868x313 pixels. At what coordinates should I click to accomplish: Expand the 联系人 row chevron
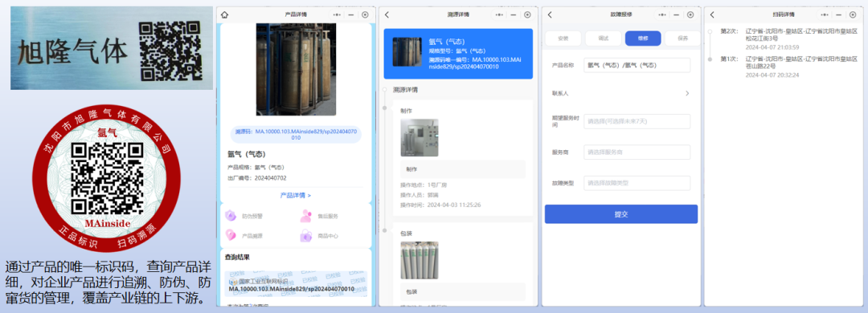point(687,93)
